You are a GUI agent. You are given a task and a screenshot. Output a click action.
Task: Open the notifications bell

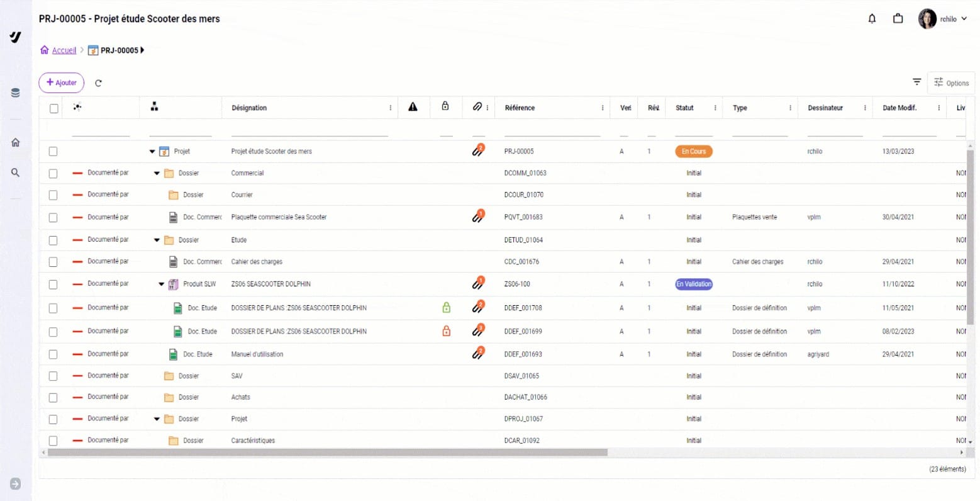(x=872, y=19)
